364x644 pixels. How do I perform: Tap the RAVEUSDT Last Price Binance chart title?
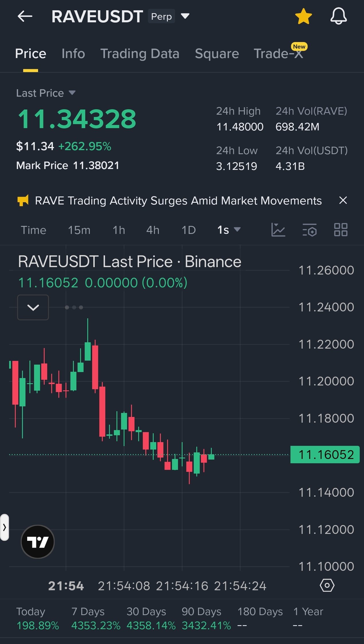pyautogui.click(x=130, y=262)
